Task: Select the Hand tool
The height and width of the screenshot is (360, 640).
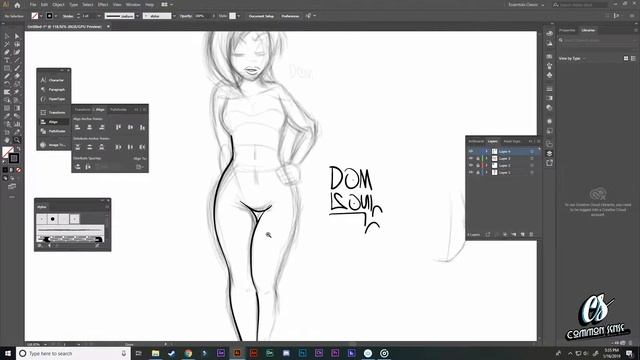Action: click(x=7, y=140)
